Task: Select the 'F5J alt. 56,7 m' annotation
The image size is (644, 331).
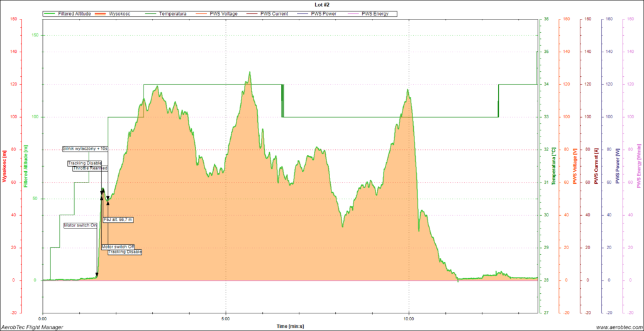Action: click(x=118, y=220)
